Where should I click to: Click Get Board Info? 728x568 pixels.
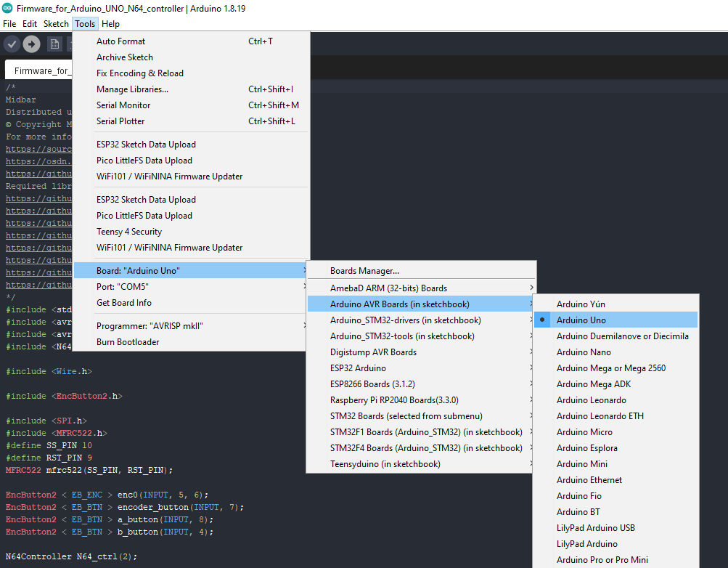(191, 303)
